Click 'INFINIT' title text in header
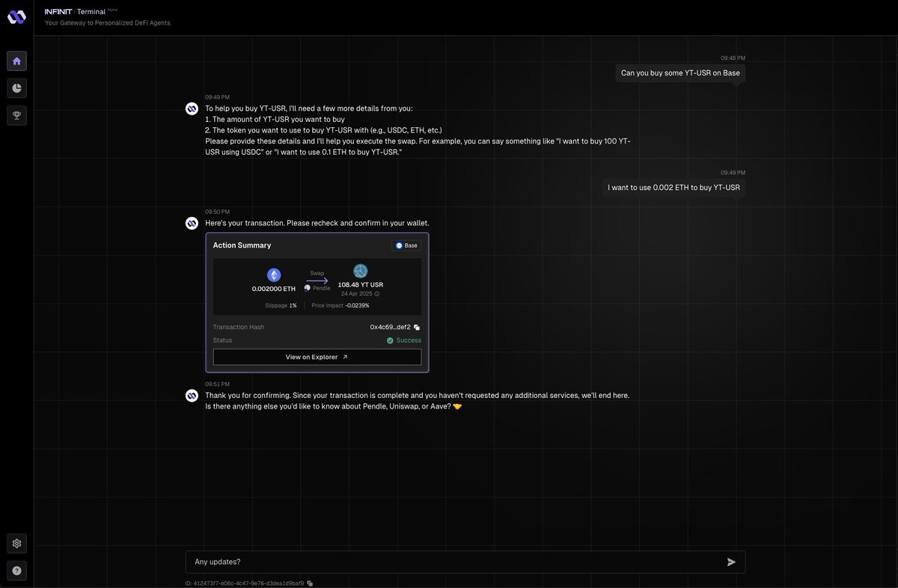Screen dimensions: 898x588 click(60, 12)
